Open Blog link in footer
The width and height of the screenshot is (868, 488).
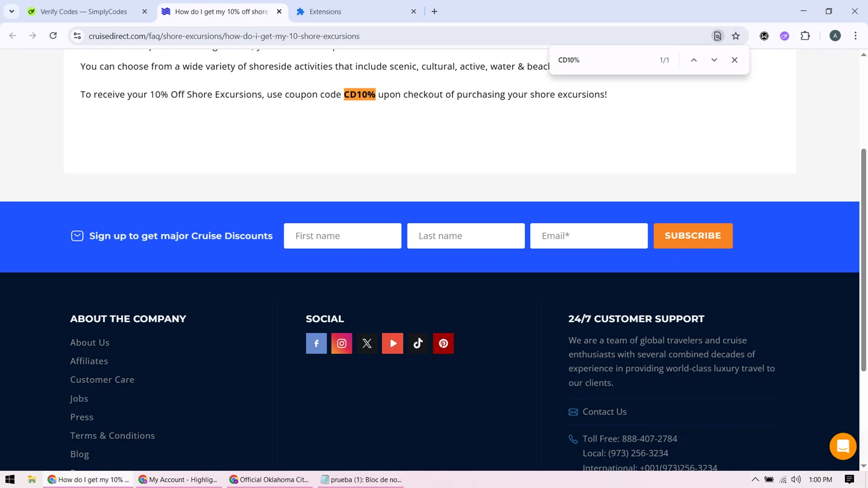[x=79, y=454]
